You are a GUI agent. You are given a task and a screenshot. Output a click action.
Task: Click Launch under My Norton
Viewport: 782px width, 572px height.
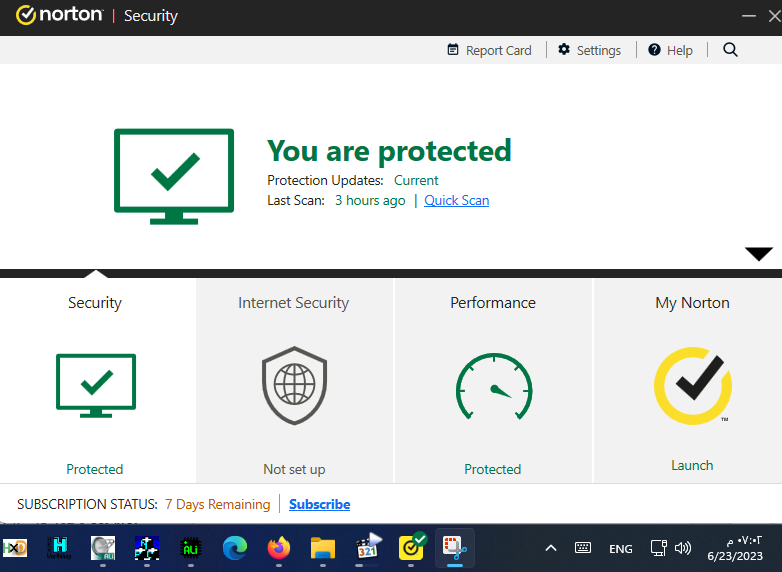click(x=692, y=465)
